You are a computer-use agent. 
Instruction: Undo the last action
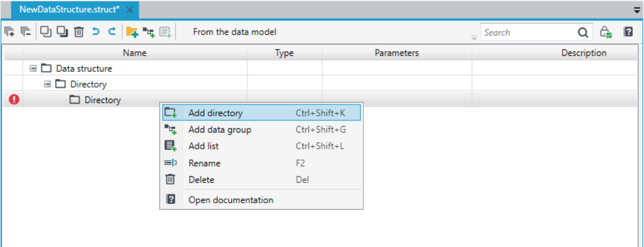pos(96,32)
